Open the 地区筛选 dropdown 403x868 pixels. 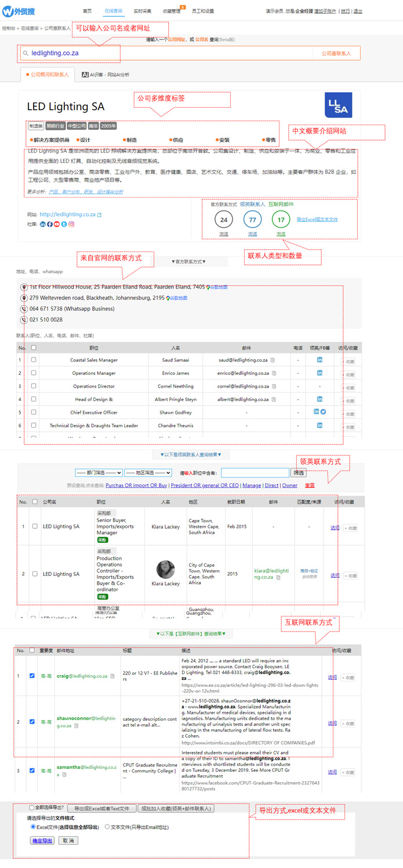148,473
